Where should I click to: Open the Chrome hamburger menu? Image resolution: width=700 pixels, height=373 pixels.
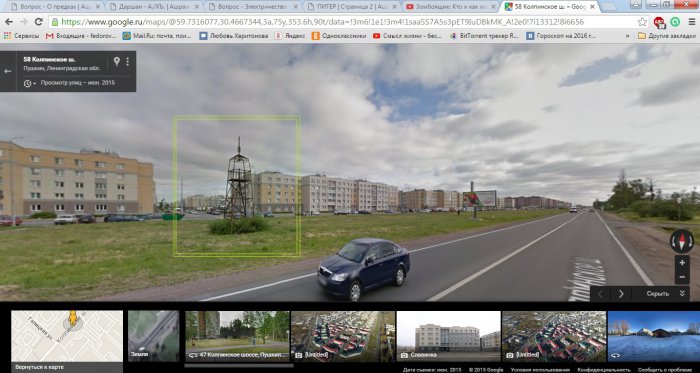click(x=691, y=22)
